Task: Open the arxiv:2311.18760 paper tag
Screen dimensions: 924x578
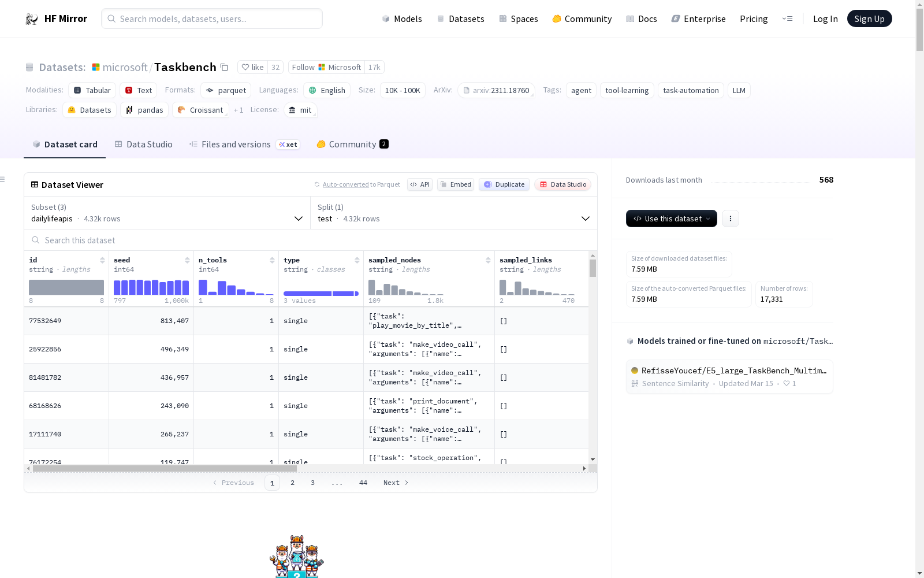Action: (x=496, y=90)
